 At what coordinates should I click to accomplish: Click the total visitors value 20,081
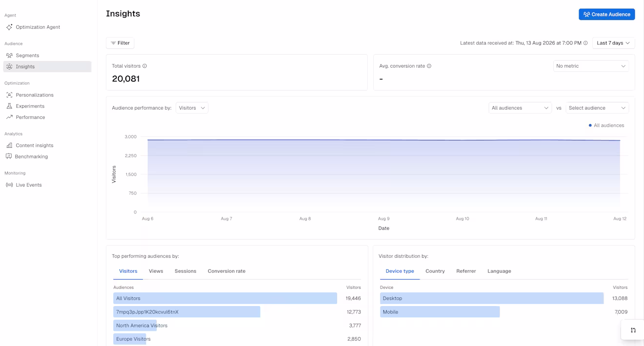click(126, 79)
